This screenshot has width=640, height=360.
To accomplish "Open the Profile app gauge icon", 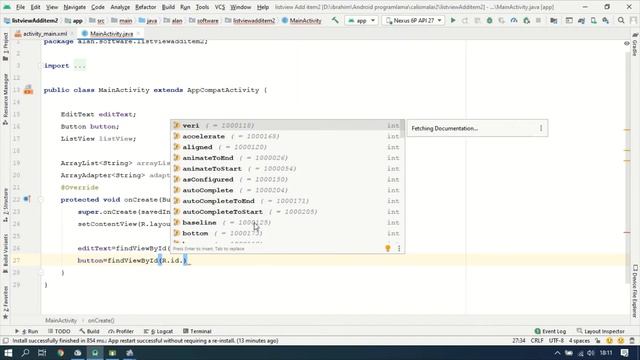I will click(514, 20).
